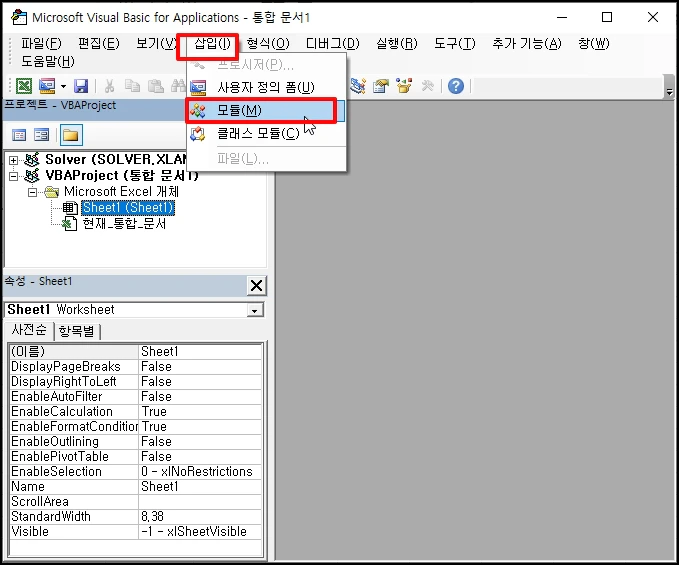The image size is (679, 565).
Task: Open the 디버그(D) menu
Action: pos(333,43)
